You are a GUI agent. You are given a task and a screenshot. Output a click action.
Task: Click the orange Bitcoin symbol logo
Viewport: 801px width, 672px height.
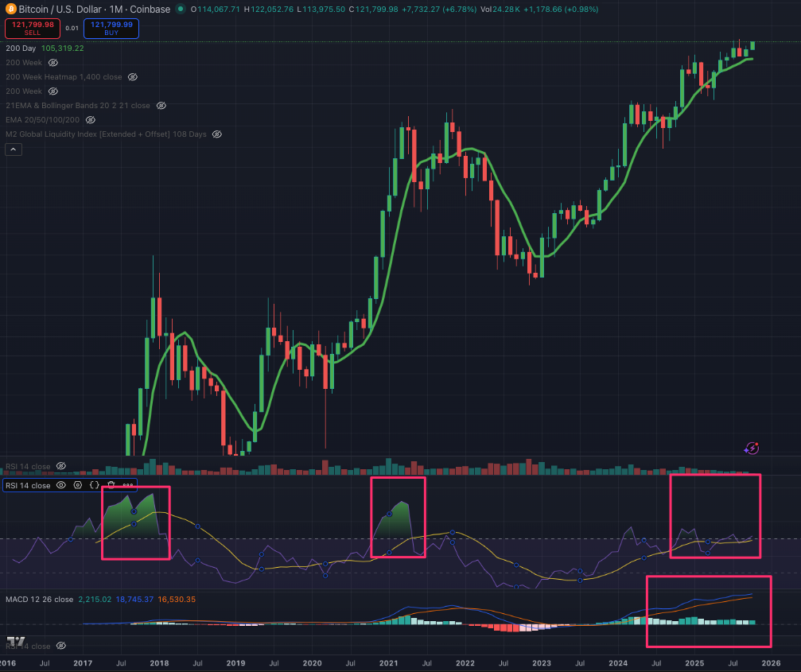pos(10,9)
